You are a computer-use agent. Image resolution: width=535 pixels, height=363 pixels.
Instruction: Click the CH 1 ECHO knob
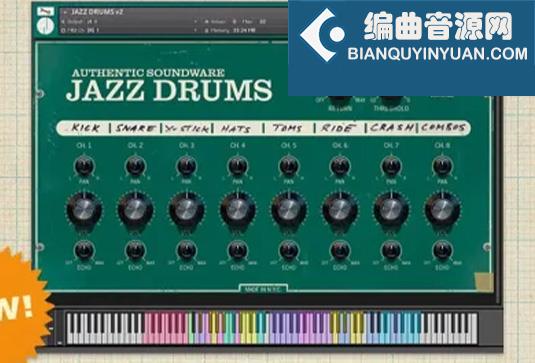pyautogui.click(x=84, y=251)
